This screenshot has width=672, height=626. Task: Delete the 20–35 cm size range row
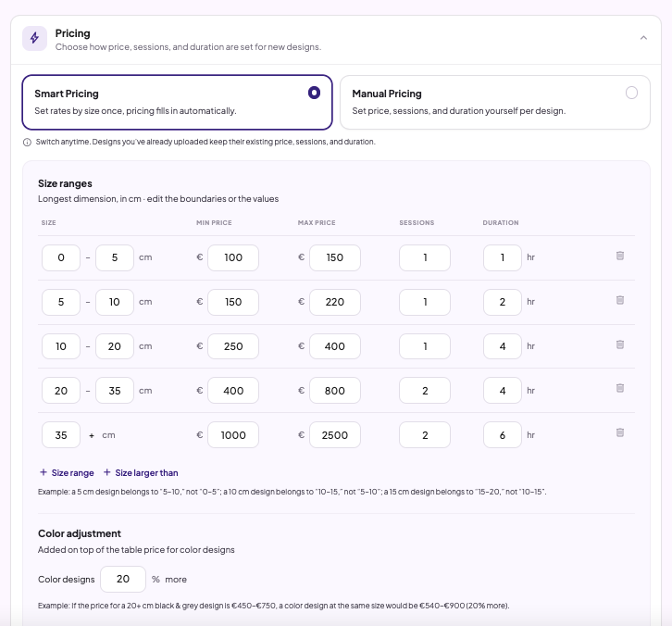coord(620,388)
